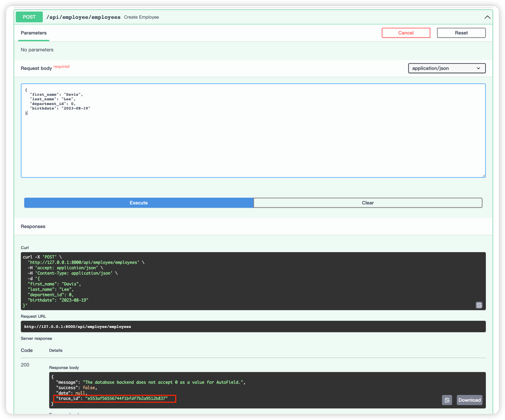Select the Parameters tab
Image resolution: width=505 pixels, height=420 pixels.
(34, 33)
